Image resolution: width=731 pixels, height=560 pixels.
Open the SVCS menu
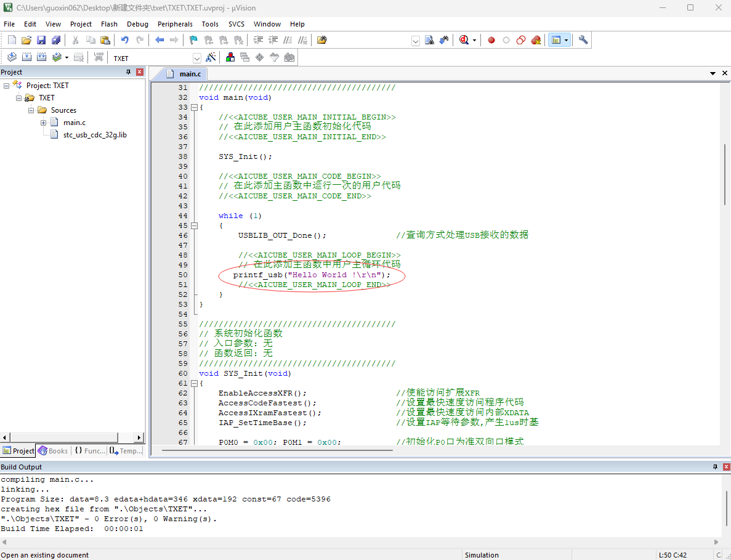236,24
